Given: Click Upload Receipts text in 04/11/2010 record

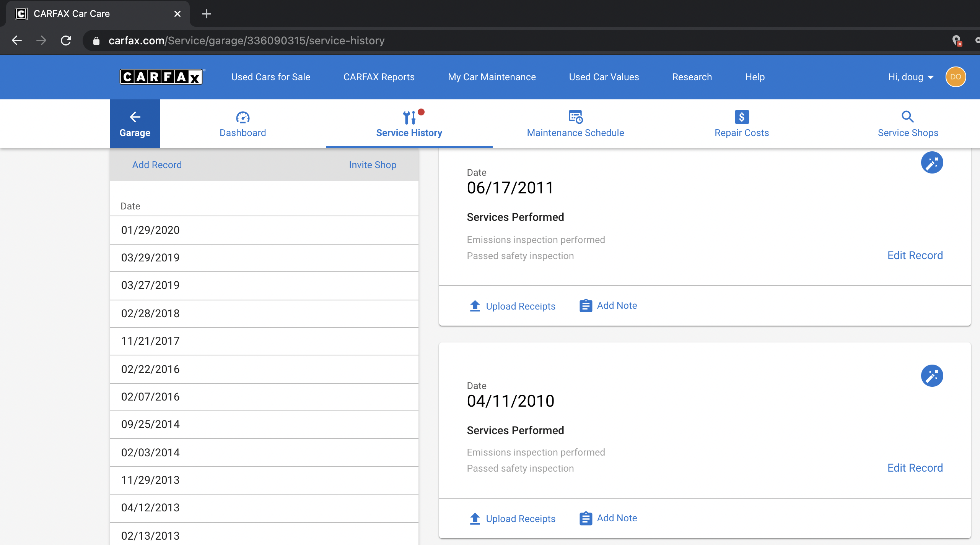Looking at the screenshot, I should 521,519.
